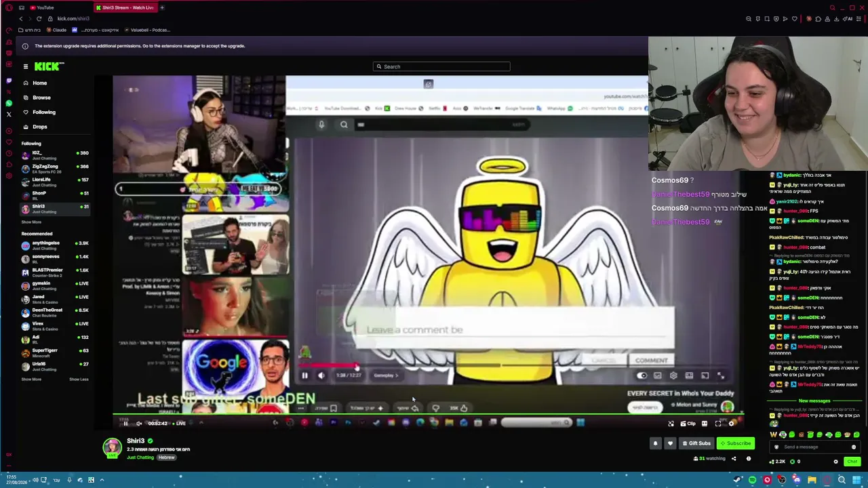Open Windows taskbar search
The width and height of the screenshot is (868, 488).
pos(842,481)
